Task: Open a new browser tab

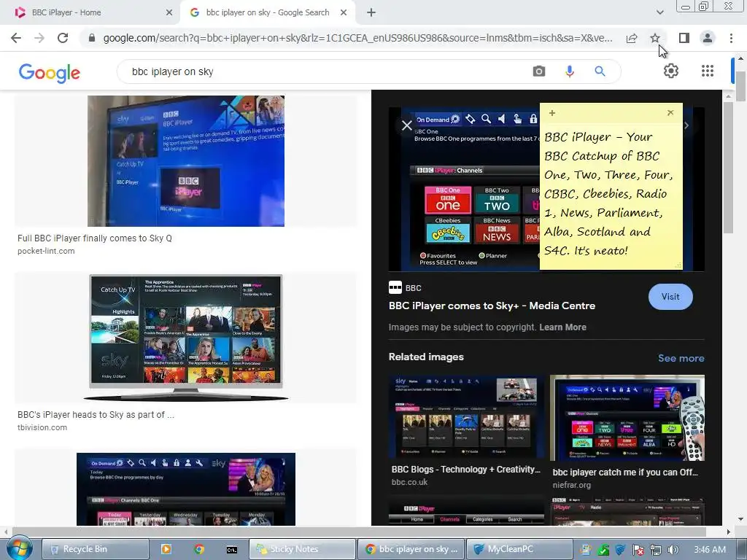Action: [x=371, y=13]
